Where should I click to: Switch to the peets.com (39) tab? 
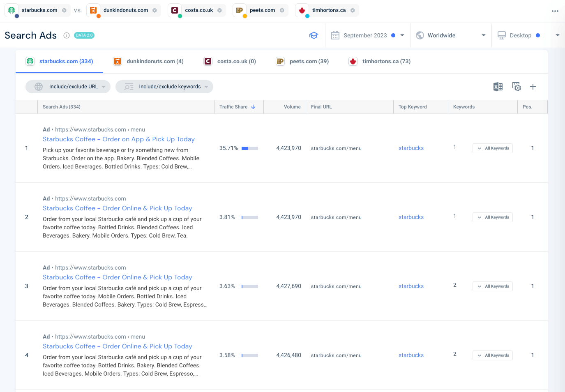pyautogui.click(x=302, y=61)
